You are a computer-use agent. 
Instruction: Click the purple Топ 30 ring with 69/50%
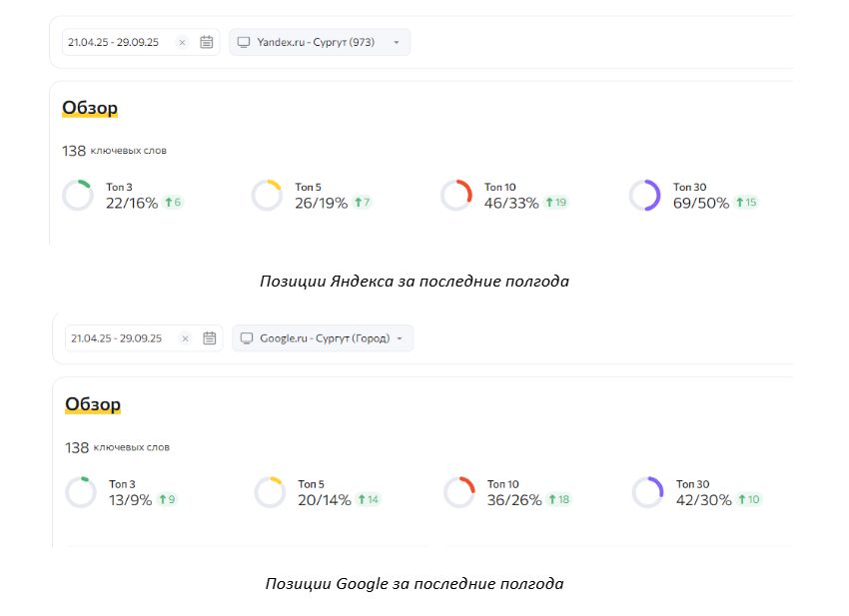tap(644, 195)
